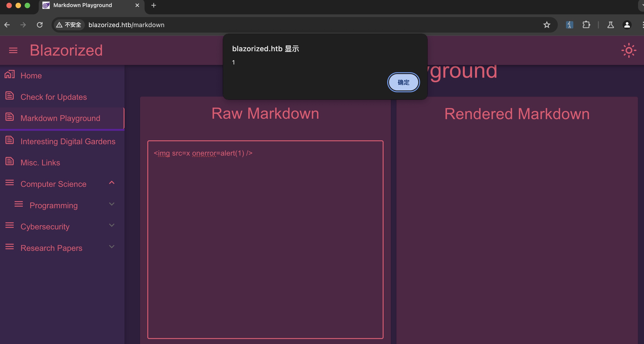Go to Misc. Links page
The width and height of the screenshot is (644, 344).
coord(40,163)
